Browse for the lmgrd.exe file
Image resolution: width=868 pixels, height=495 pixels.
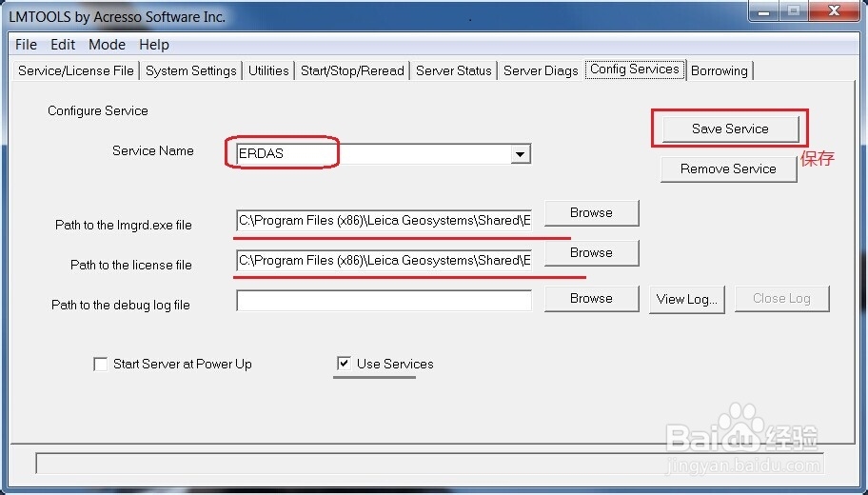tap(591, 212)
